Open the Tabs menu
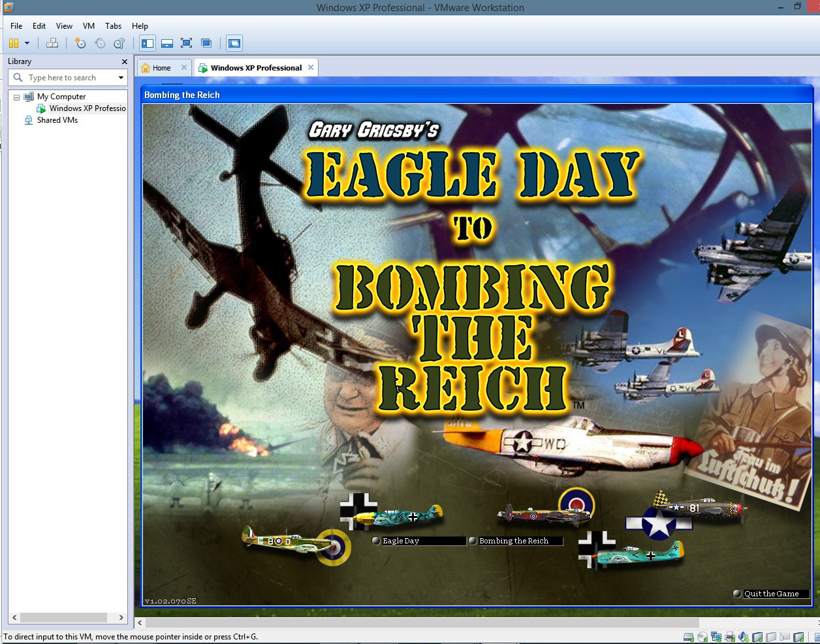Screen dimensions: 820x644 pos(114,26)
